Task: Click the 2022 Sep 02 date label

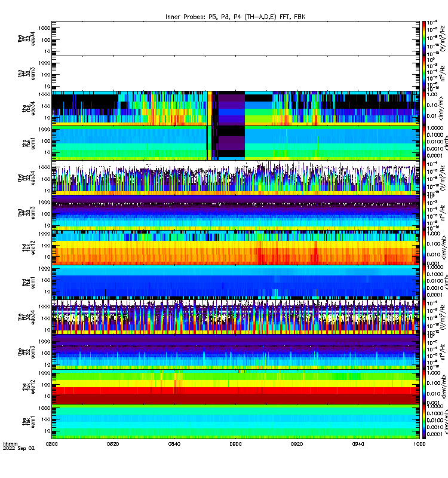Action: pos(19,449)
